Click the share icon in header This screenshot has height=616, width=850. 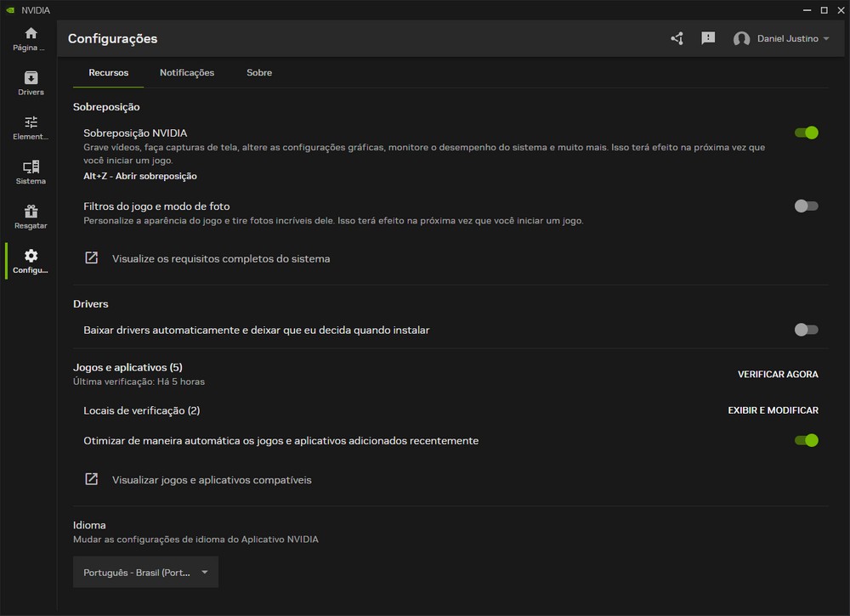click(677, 38)
